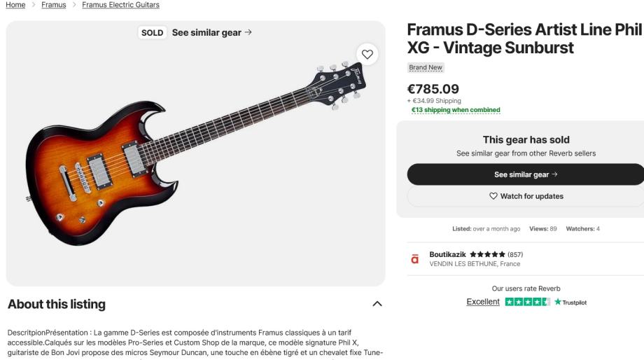The image size is (644, 360).
Task: Click the Trustpilot star rating icon
Action: click(x=527, y=302)
